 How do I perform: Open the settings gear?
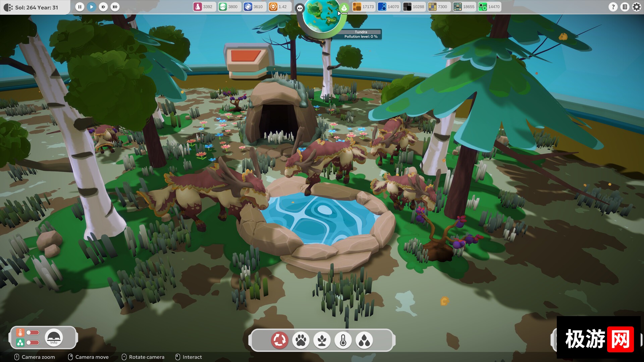tap(636, 7)
